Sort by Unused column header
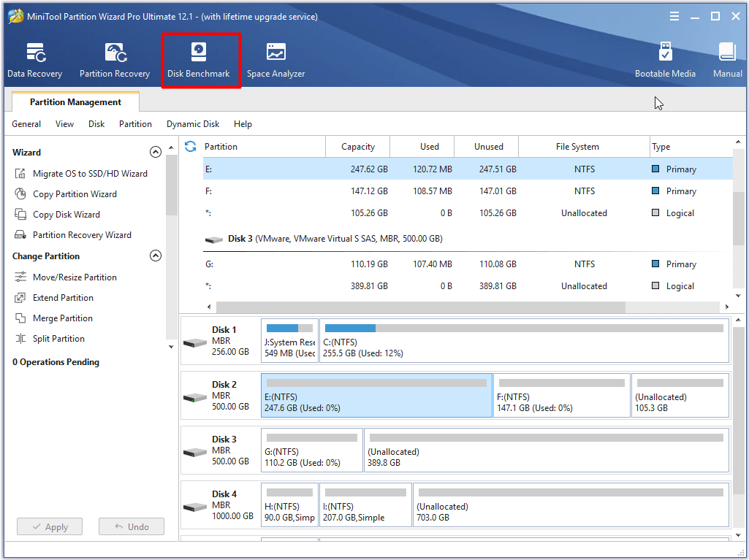The width and height of the screenshot is (749, 560). click(x=486, y=147)
